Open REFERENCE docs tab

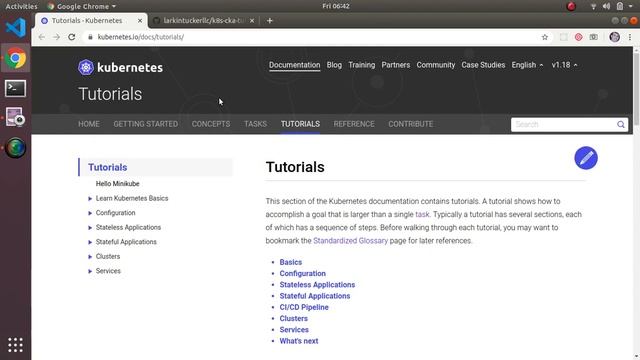point(354,124)
